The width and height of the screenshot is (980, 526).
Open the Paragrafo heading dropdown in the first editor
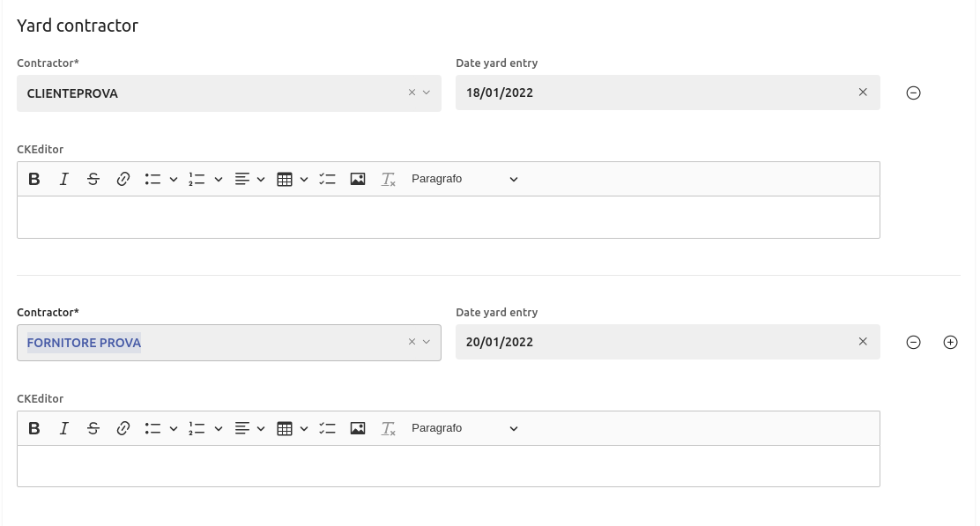464,179
